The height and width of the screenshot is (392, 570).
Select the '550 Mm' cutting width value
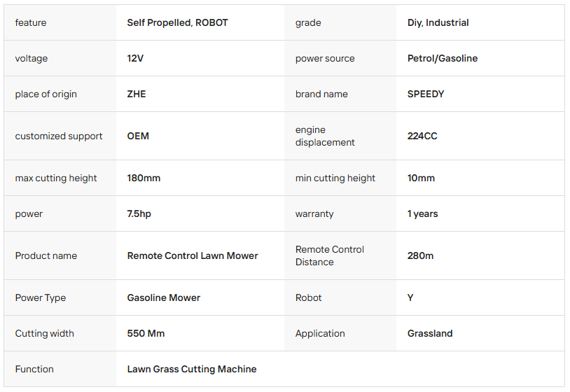pos(146,333)
